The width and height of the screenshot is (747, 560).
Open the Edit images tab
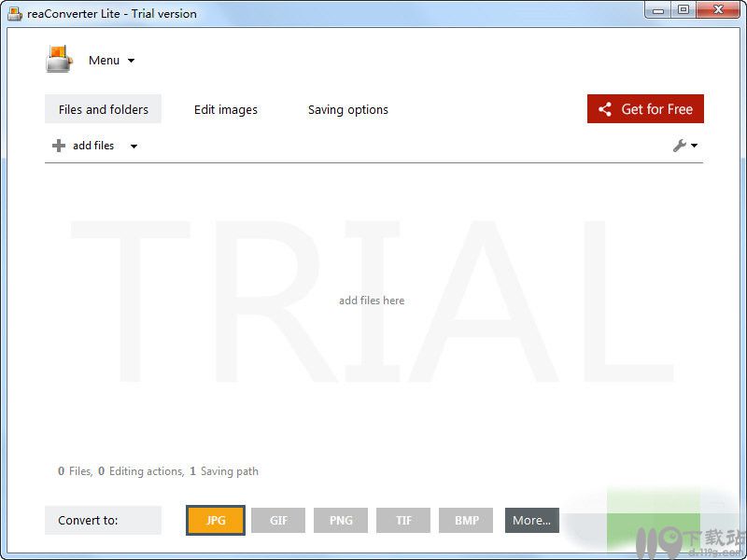pos(225,109)
